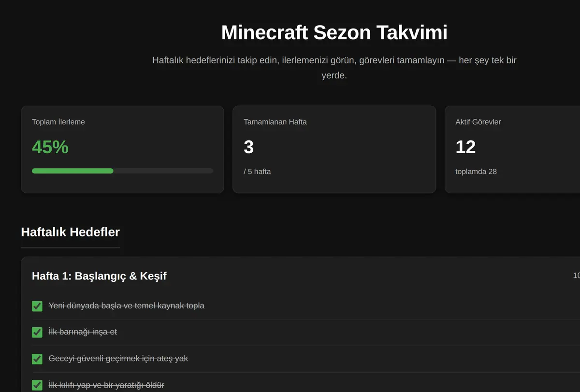Click the 'Minecraft Sezon Takvimi' page title
Screen dimensions: 580x392
[334, 32]
